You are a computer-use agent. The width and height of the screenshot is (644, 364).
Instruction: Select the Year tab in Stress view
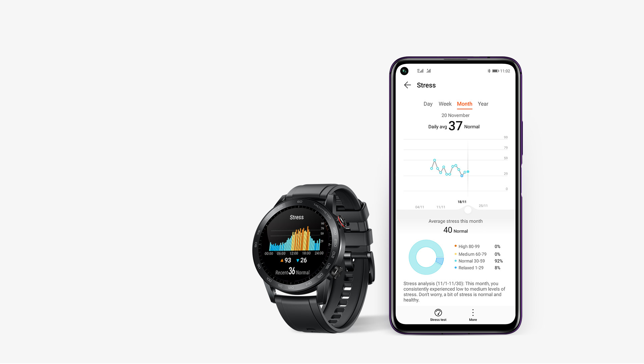(483, 104)
